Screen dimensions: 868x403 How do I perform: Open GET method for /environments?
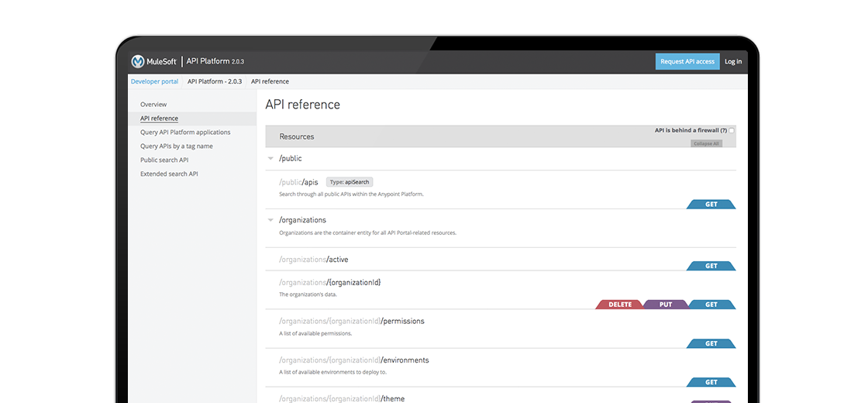click(711, 382)
